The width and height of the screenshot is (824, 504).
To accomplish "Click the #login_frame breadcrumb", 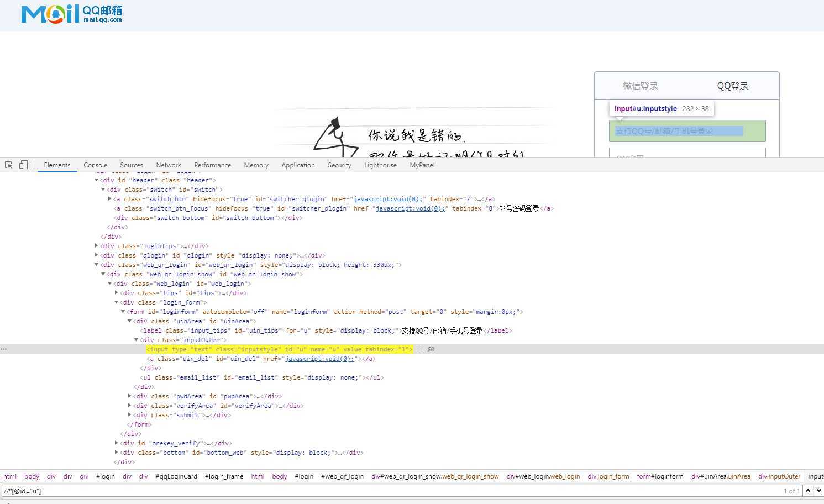I will (224, 476).
